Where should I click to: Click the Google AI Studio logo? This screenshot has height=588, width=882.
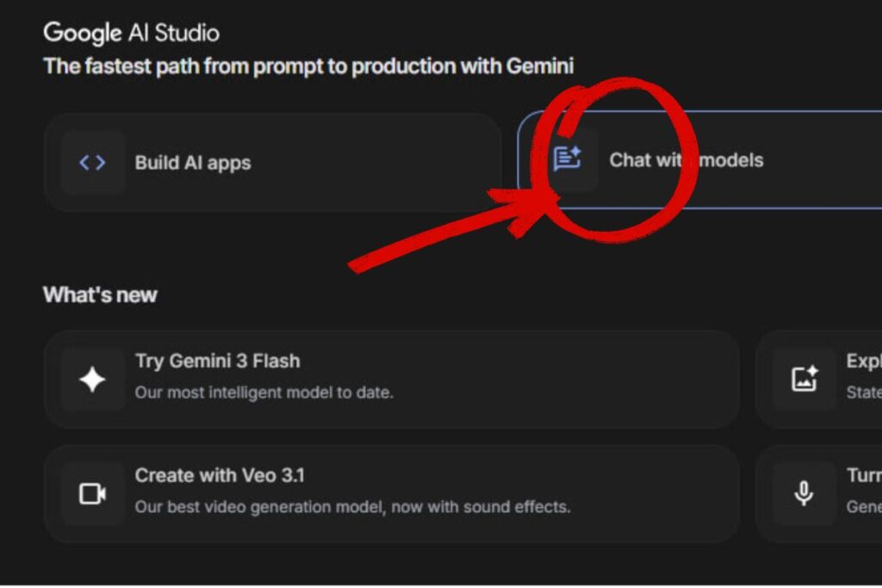(131, 34)
